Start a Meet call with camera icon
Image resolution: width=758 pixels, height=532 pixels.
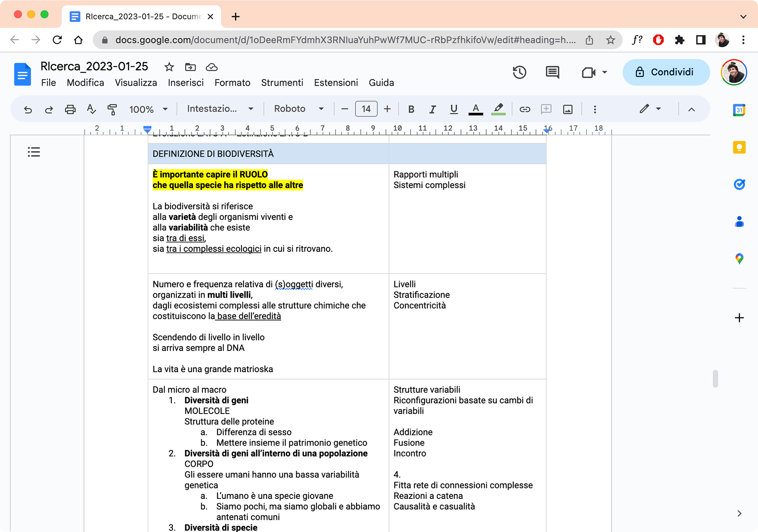(588, 72)
